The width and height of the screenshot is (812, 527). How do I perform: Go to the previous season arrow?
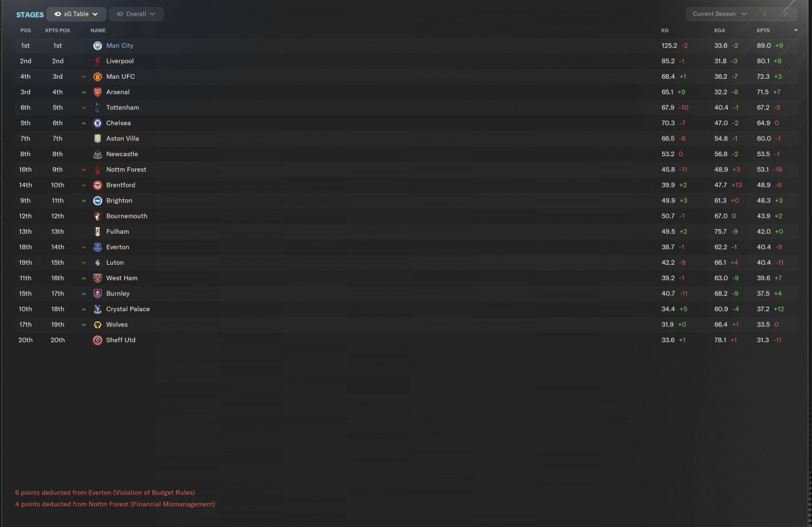[765, 14]
